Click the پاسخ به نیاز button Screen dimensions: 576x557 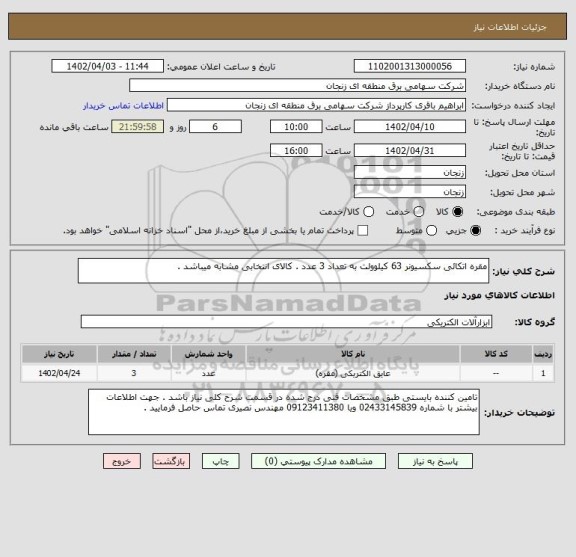435,461
